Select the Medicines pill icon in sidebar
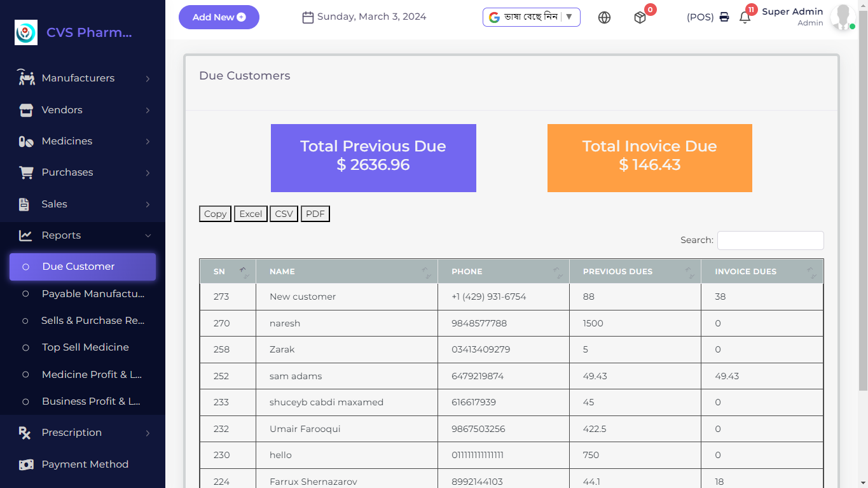 click(25, 141)
